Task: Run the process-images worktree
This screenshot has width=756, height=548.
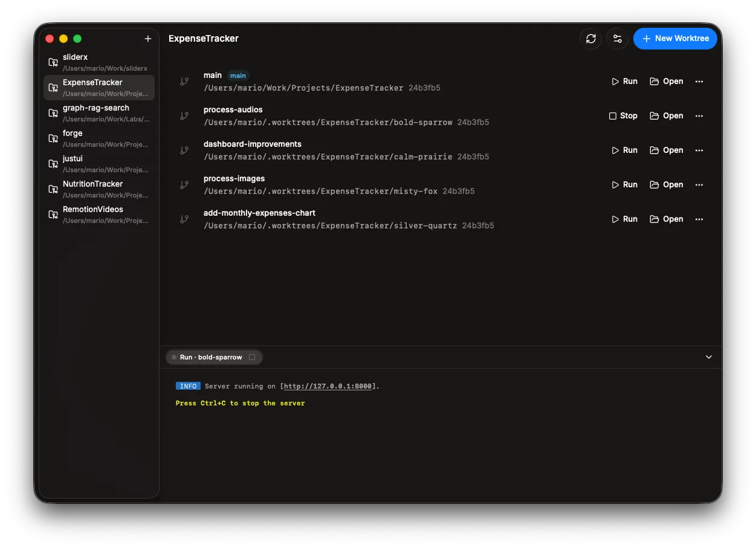Action: (624, 185)
